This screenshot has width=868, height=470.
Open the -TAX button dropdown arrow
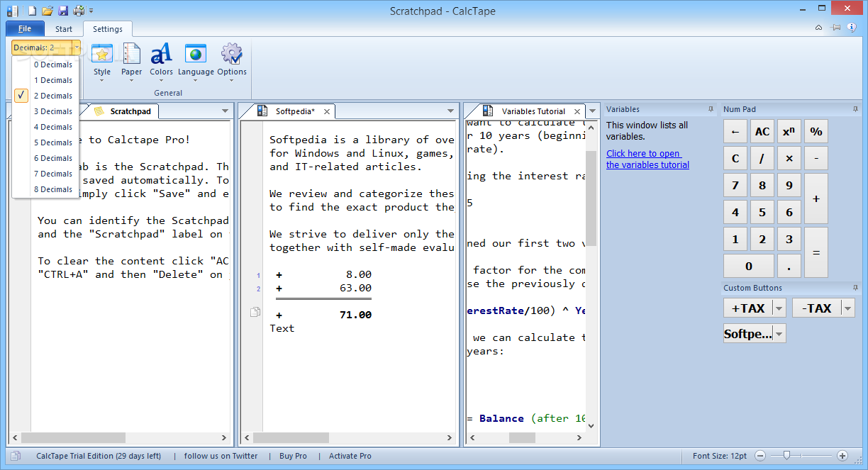(847, 308)
